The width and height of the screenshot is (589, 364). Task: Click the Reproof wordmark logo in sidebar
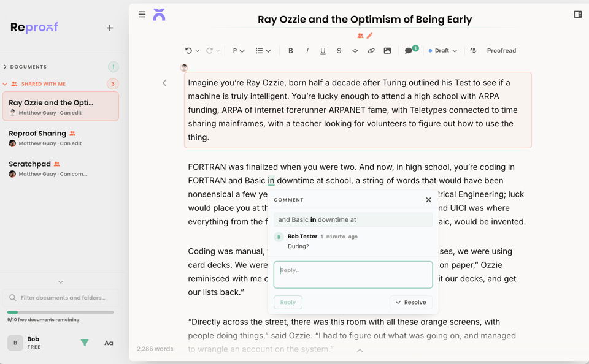tap(34, 28)
